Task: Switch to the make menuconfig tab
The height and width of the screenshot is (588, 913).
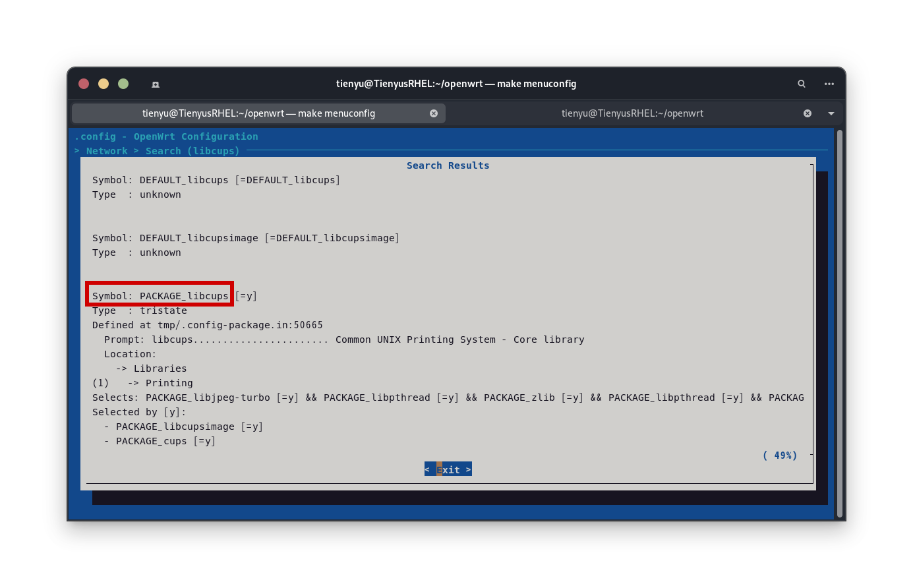Action: tap(258, 113)
